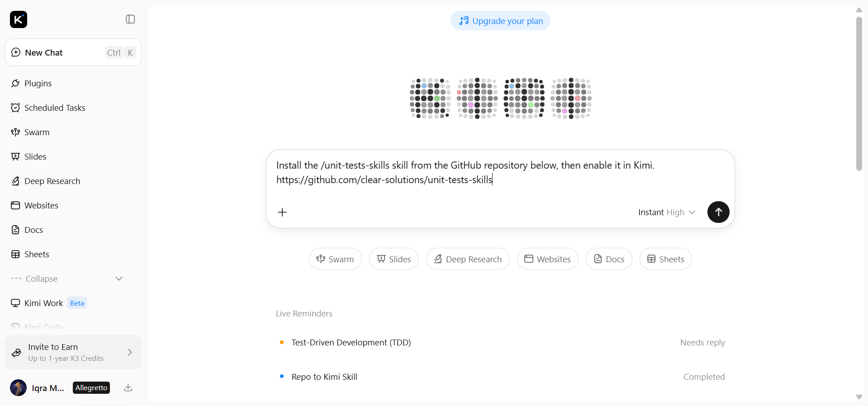Click the Upgrade your plan button
The image size is (868, 406).
[500, 21]
